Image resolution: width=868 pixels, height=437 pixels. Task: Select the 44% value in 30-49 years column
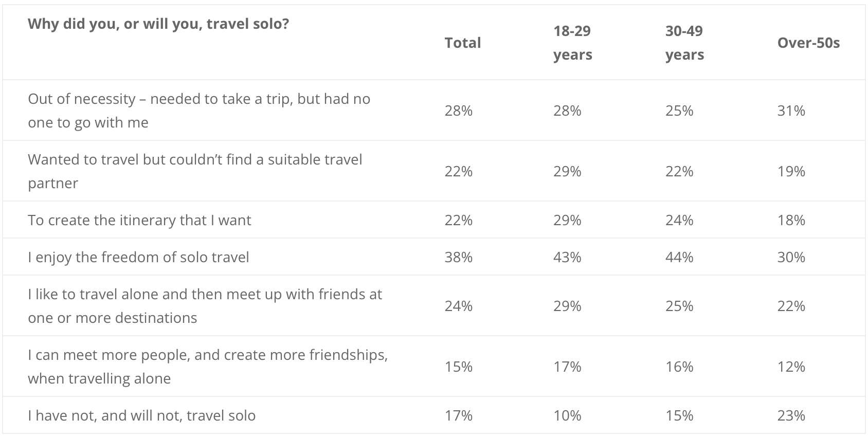[679, 257]
